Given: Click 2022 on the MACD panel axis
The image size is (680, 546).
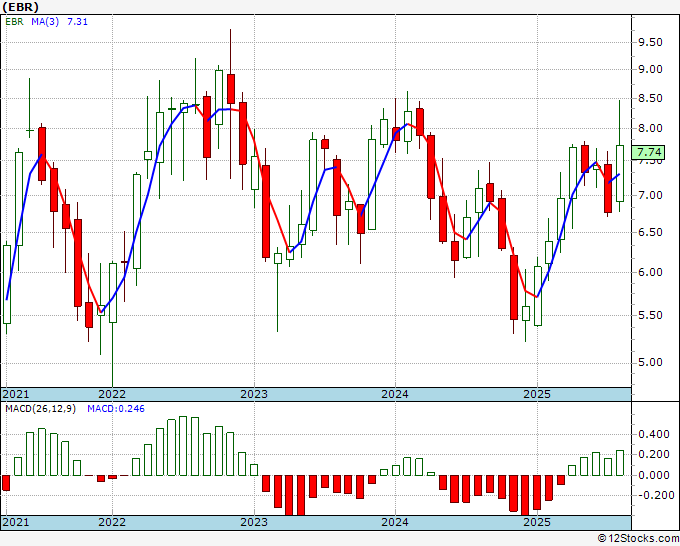Looking at the screenshot, I should 112,522.
